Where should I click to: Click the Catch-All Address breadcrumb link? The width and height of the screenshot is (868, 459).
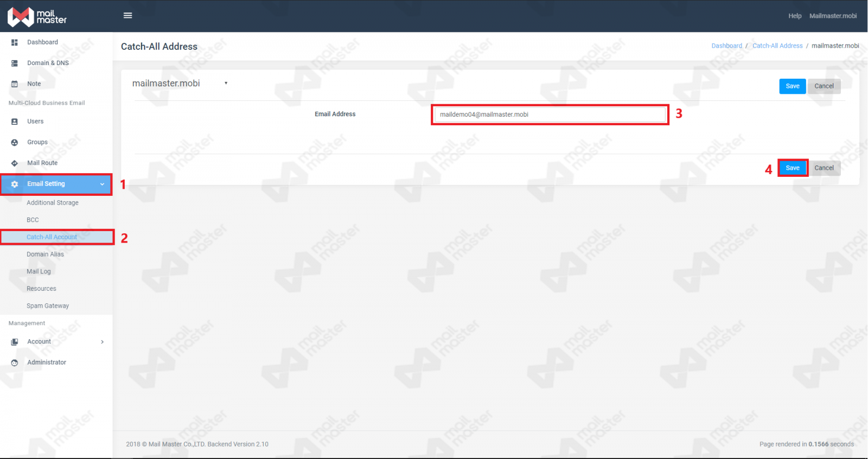[x=777, y=46]
